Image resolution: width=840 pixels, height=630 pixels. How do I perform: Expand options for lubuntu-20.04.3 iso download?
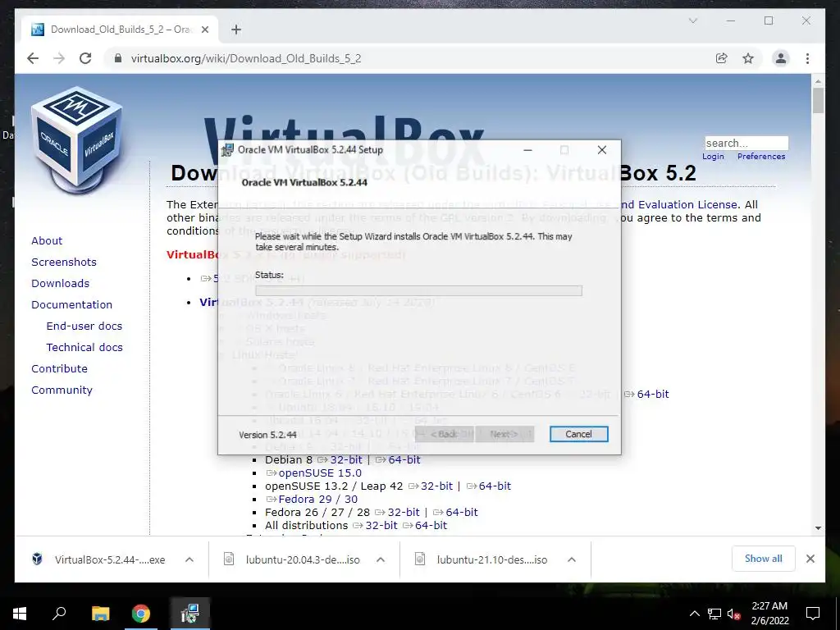click(x=381, y=559)
